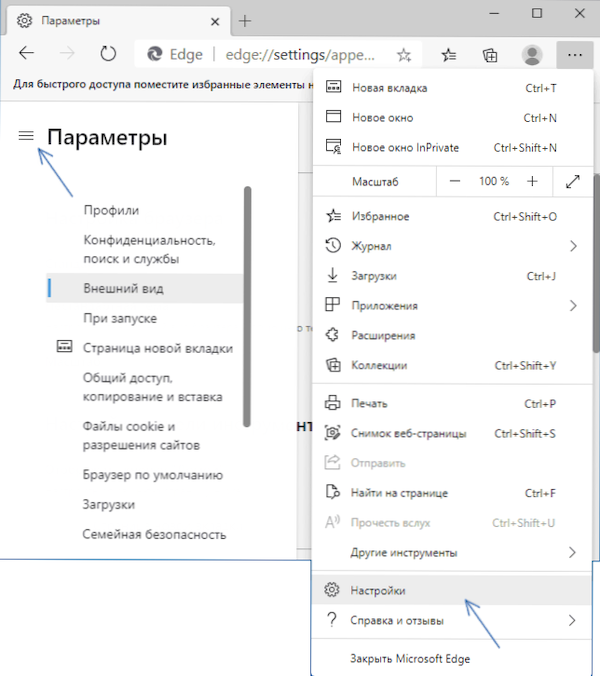The height and width of the screenshot is (676, 600).
Task: Reload the page with the refresh icon
Action: (108, 54)
